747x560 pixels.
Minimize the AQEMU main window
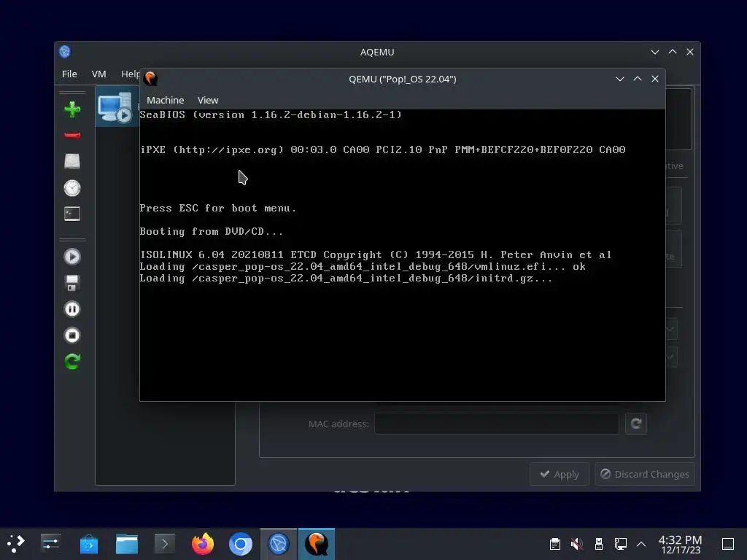tap(655, 52)
